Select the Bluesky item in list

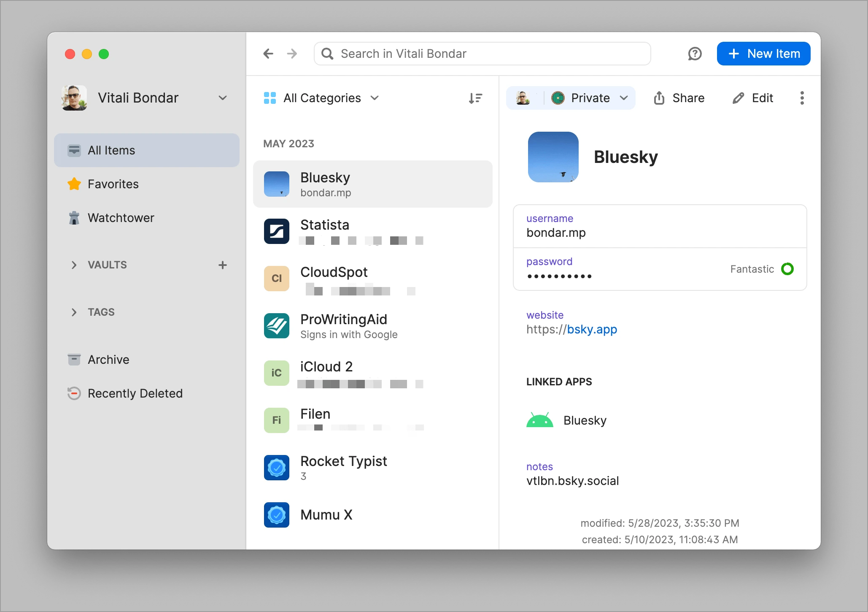tap(373, 184)
